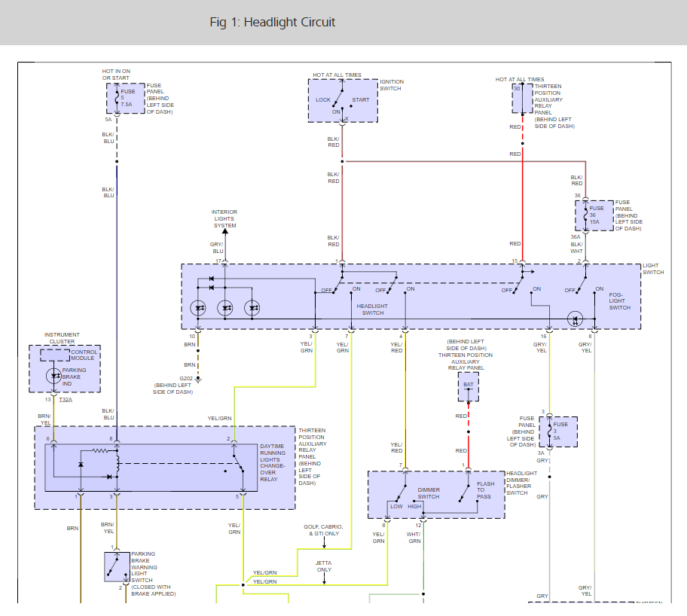
Task: Click the 'HOT IN ON OR START' label
Action: 116,75
